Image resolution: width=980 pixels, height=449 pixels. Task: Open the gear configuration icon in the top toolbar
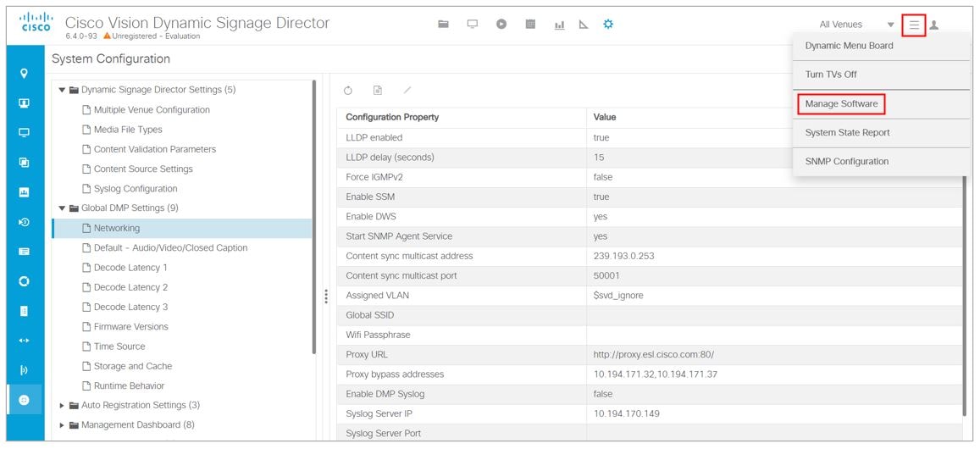[x=607, y=25]
